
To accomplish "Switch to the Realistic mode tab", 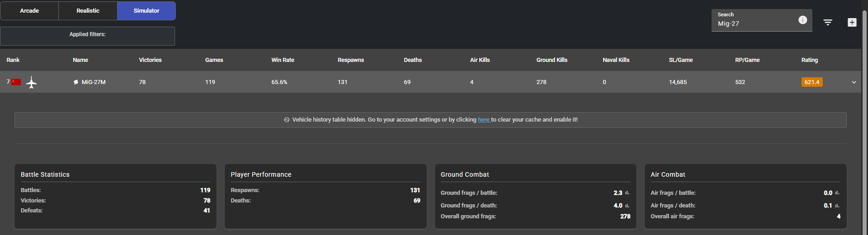I will click(88, 10).
